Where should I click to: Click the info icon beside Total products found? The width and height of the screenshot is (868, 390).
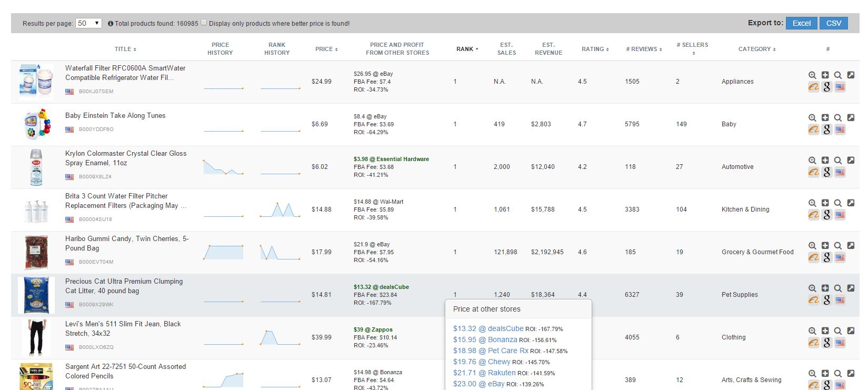(x=111, y=24)
